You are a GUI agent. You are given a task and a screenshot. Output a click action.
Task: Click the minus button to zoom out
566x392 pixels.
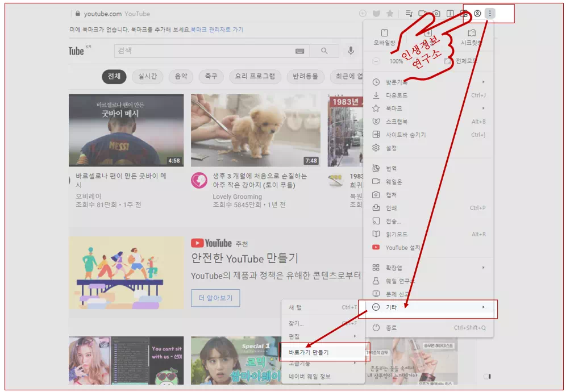(x=375, y=60)
